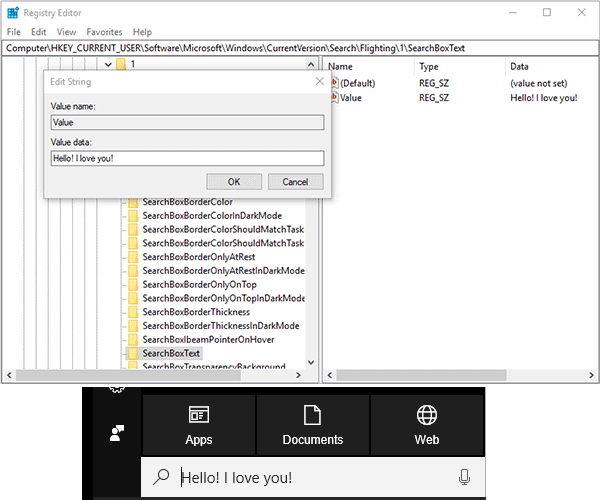Click the taskbar search text box
The image size is (600, 500).
(313, 477)
